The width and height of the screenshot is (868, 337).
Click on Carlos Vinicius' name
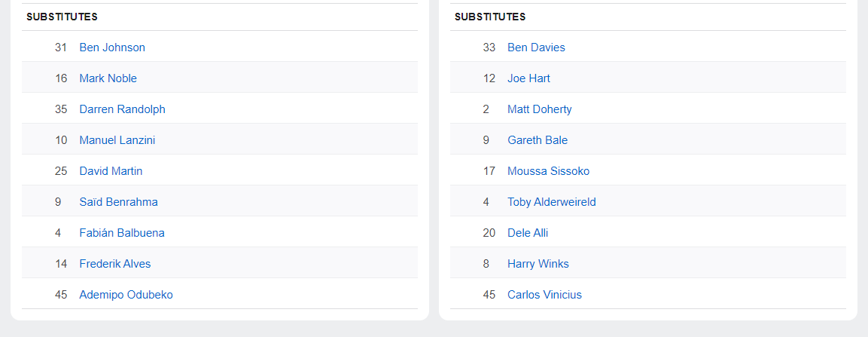click(544, 295)
